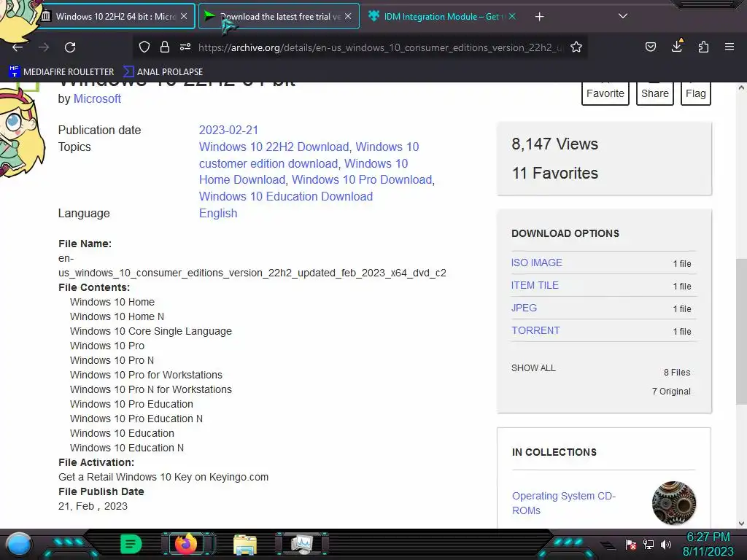747x560 pixels.
Task: Open the extensions puzzle icon
Action: 704,47
